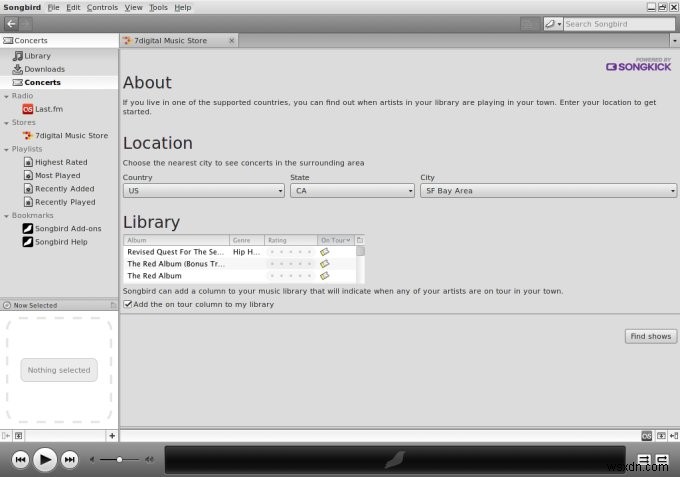
Task: Toggle the repeat icon in player
Action: [x=662, y=459]
